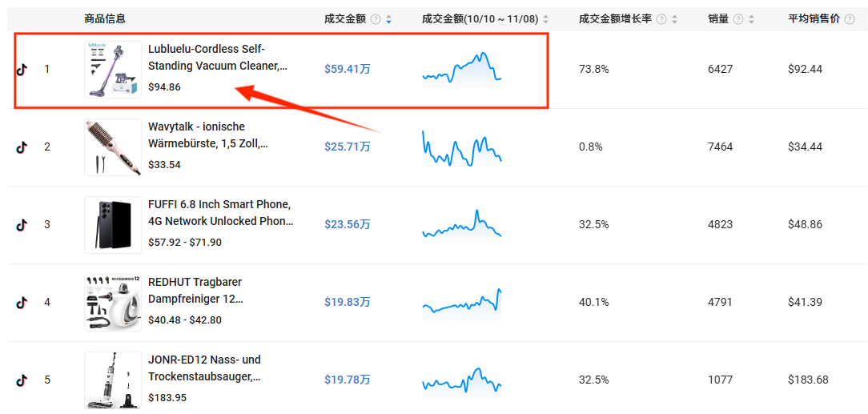
Task: Click the help icon next to 成交金额
Action: [376, 19]
